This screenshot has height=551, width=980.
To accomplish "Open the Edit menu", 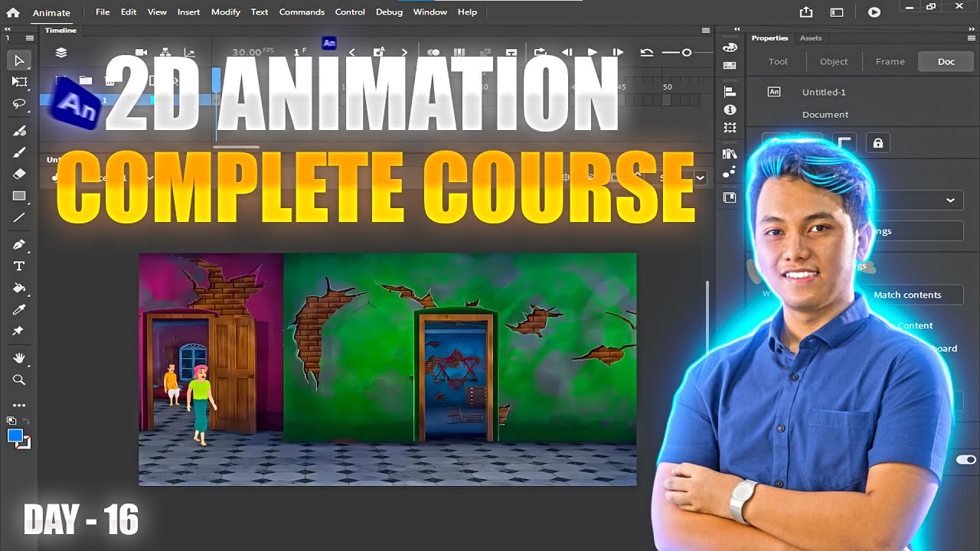I will [x=129, y=12].
